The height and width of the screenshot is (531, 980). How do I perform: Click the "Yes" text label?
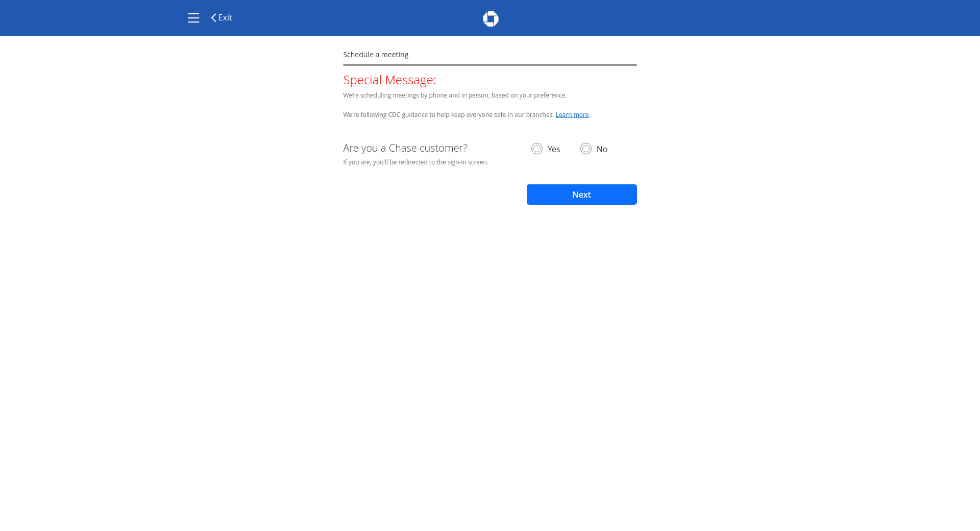554,149
